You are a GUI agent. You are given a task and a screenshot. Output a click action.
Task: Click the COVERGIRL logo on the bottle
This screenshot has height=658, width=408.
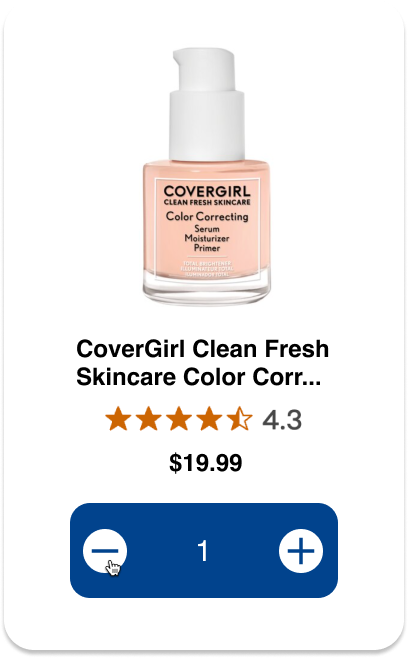(x=207, y=191)
